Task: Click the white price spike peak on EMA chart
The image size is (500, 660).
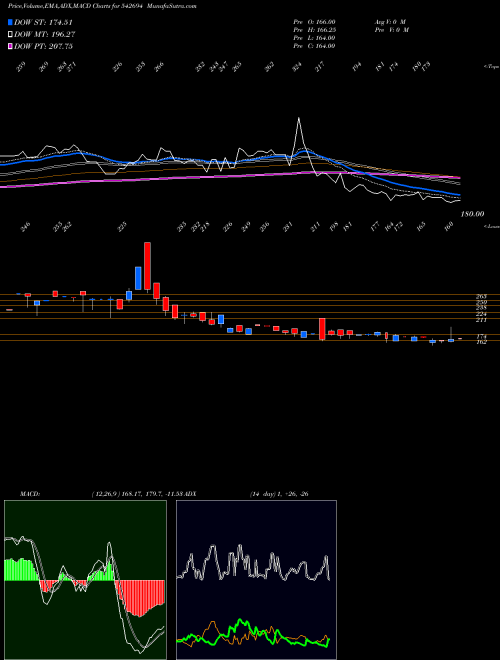Action: coord(298,119)
